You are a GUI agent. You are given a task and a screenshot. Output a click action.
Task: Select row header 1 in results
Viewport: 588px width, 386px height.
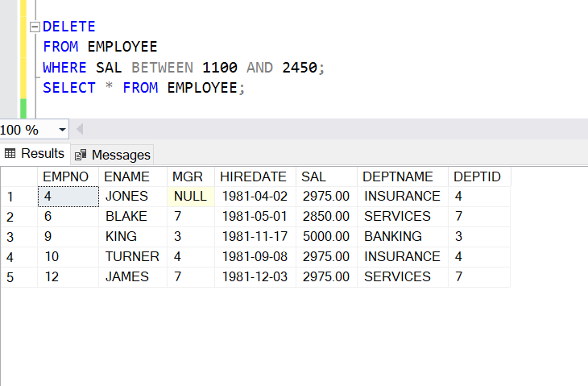pyautogui.click(x=19, y=197)
